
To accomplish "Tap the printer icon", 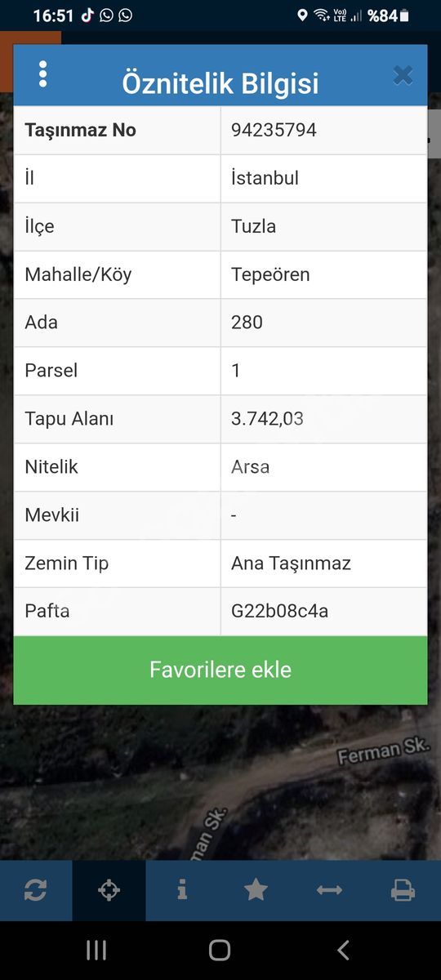I will coord(403,891).
